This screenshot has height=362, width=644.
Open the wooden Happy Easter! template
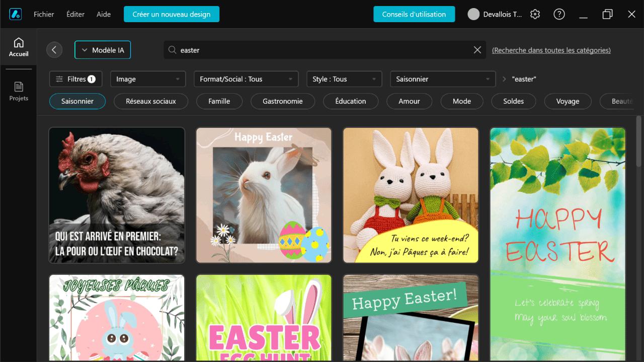(x=411, y=318)
